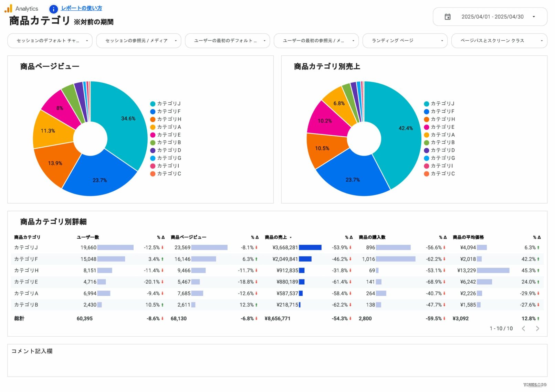
Task: Expand セッションの参照元 / メディア filter
Action: (138, 41)
